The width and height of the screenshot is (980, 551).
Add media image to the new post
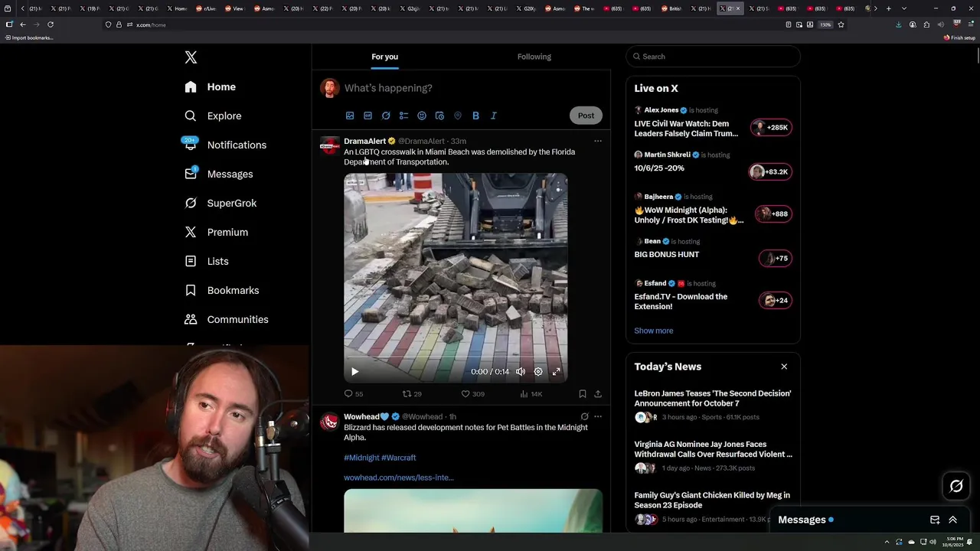click(350, 116)
